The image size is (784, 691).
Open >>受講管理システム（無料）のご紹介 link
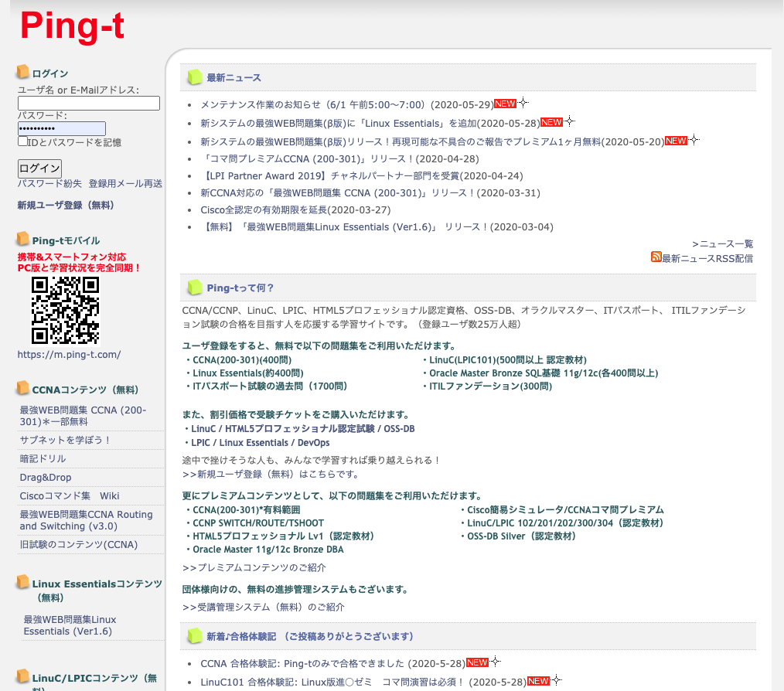pyautogui.click(x=264, y=607)
